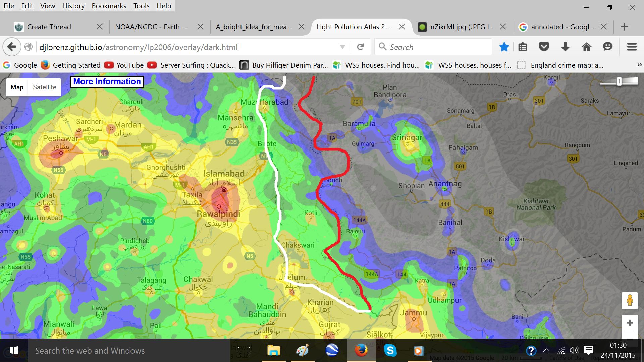The width and height of the screenshot is (644, 362).
Task: Close the nZikrMI.jpg tab
Action: coord(503,27)
